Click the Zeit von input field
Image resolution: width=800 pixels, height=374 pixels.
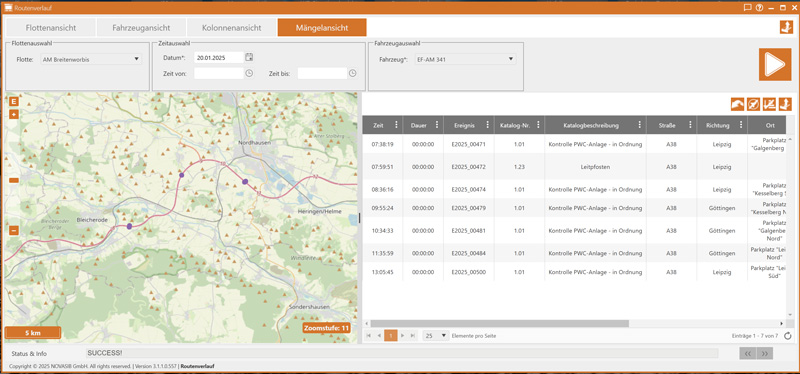[x=218, y=73]
